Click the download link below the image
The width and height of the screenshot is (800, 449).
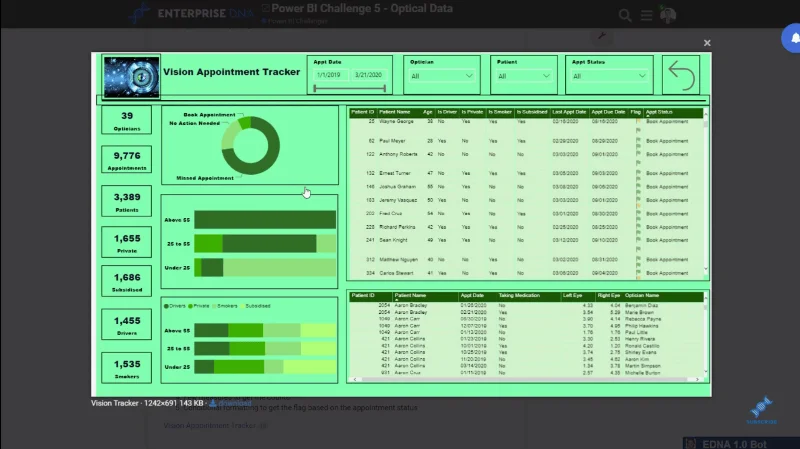point(231,403)
